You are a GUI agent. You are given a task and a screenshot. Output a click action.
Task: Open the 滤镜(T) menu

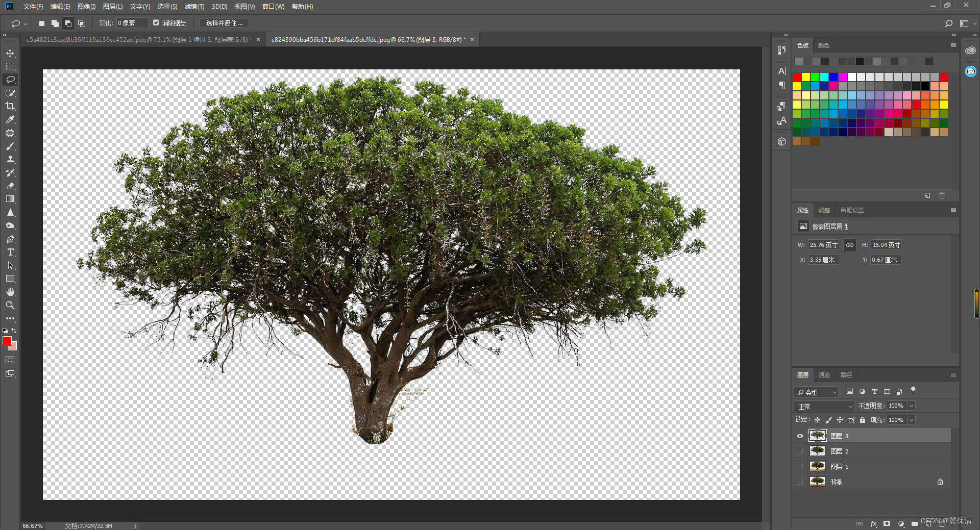(194, 7)
